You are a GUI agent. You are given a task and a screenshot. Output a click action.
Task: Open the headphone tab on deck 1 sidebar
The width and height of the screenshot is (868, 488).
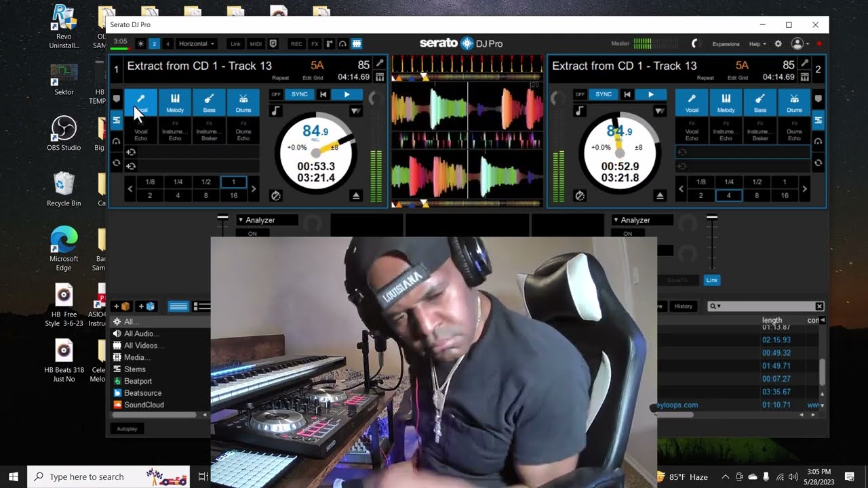point(116,142)
